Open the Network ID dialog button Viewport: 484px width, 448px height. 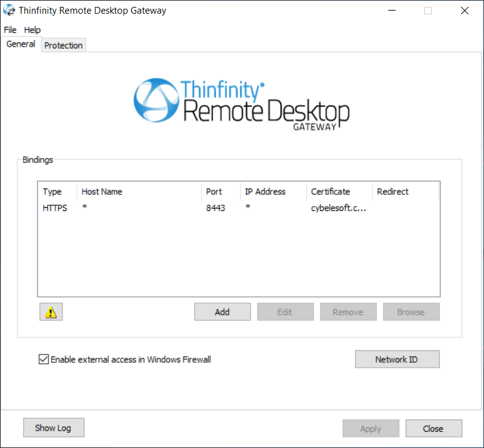coord(398,359)
